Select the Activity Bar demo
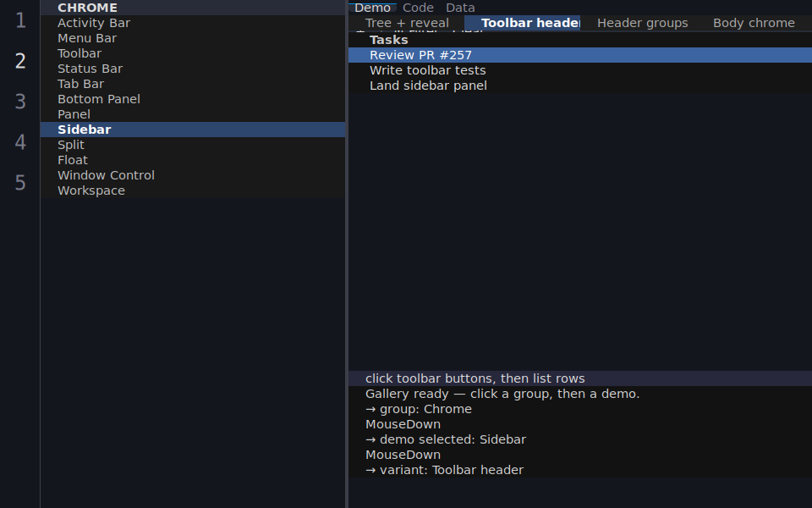 193,23
